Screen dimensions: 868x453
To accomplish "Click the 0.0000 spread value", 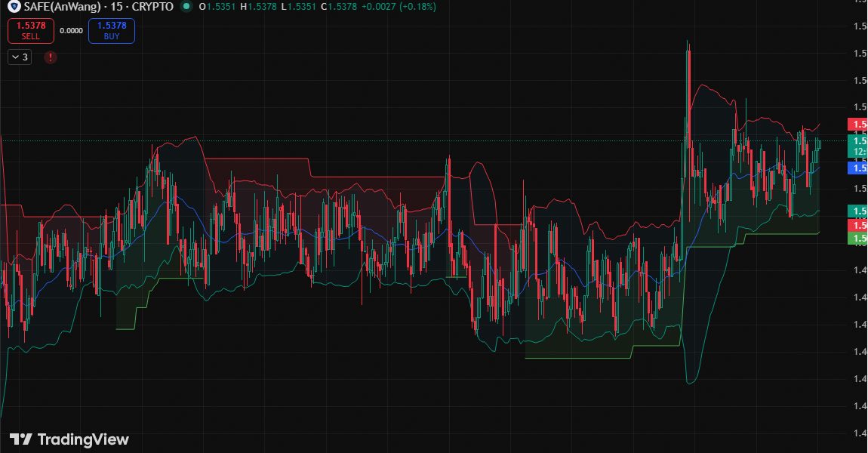I will coord(71,31).
